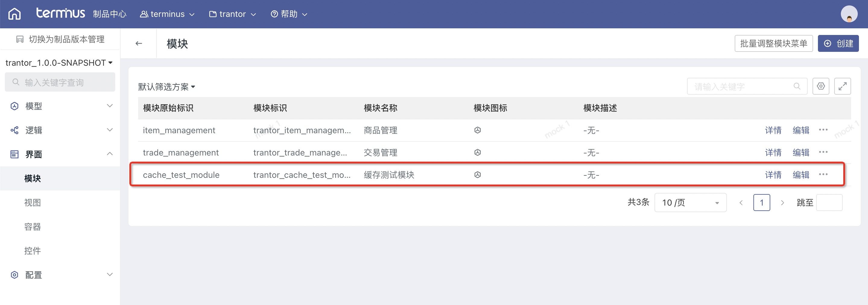The image size is (868, 305).
Task: Open the trantor_1.0.0-SNAPSHOT version dropdown
Action: click(59, 63)
